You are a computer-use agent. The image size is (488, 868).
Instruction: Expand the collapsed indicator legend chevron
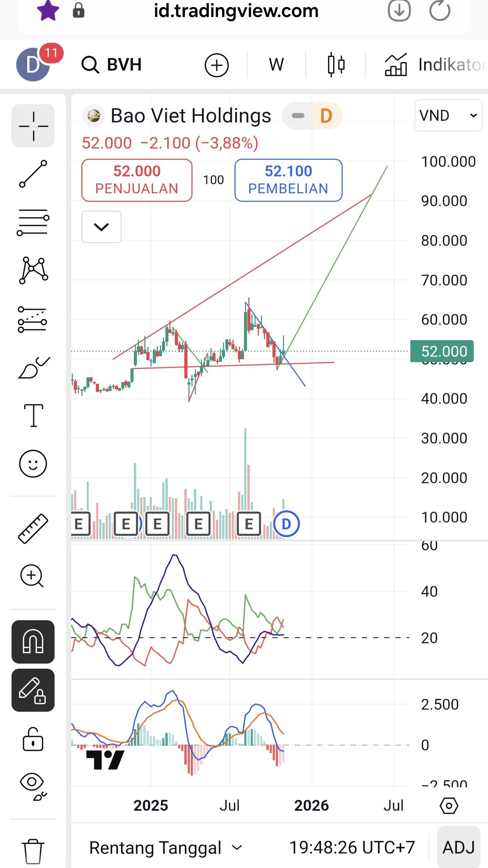click(101, 227)
